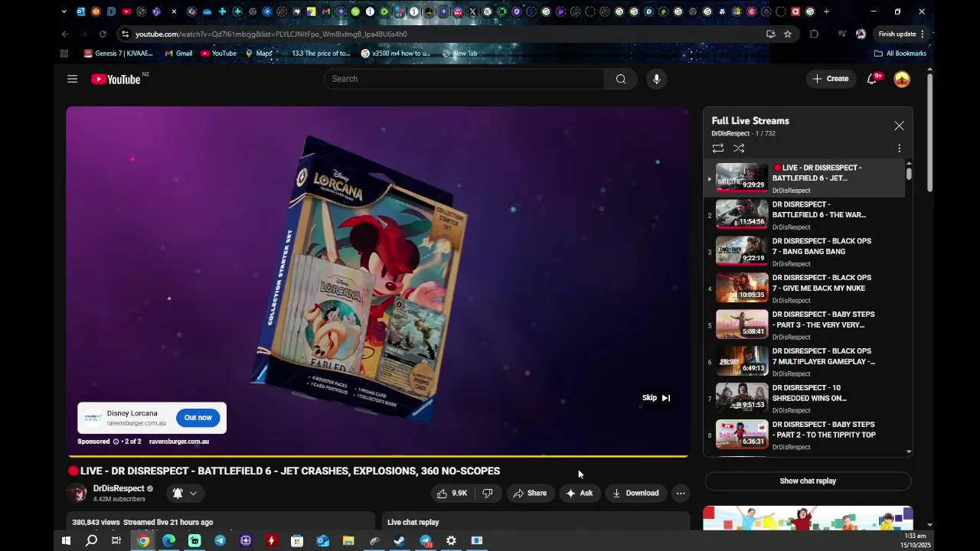
Task: Open the Chrome profile avatar
Action: tap(861, 34)
